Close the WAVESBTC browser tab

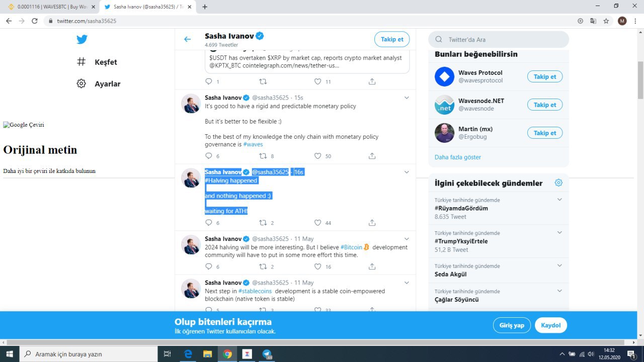[93, 7]
